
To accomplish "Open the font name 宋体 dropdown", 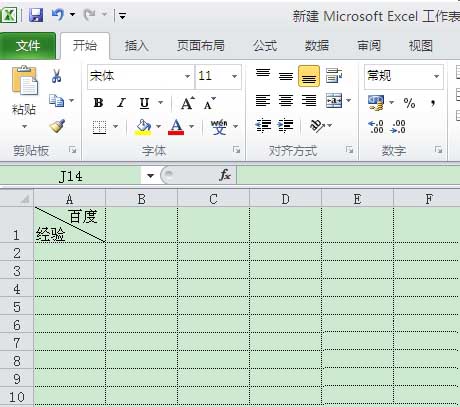I will (x=188, y=76).
